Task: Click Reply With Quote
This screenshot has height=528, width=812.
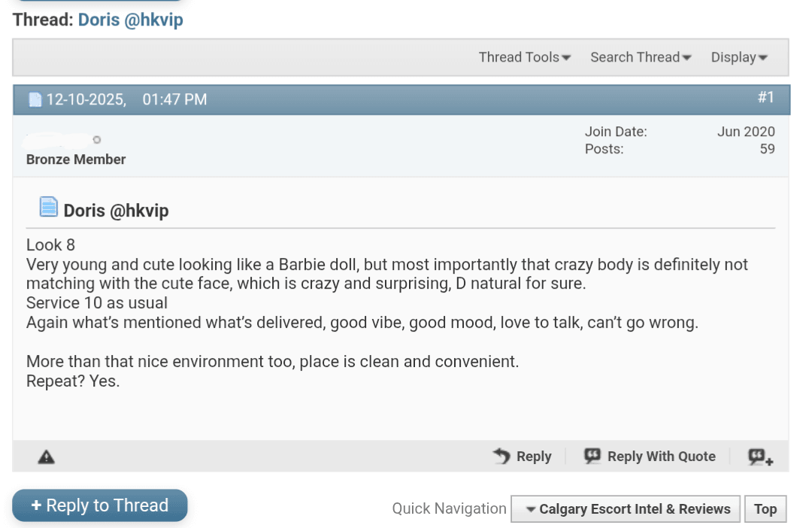Action: [x=650, y=457]
